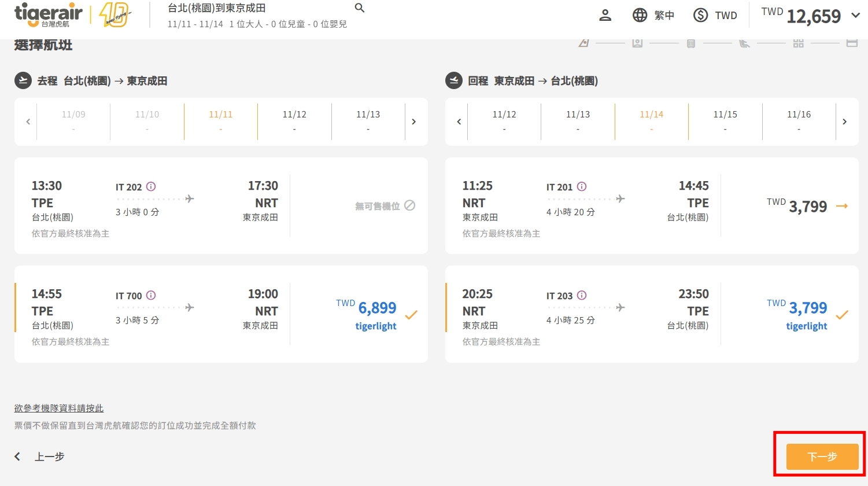Viewport: 868px width, 486px height.
Task: Show info for flight IT 203
Action: click(582, 295)
